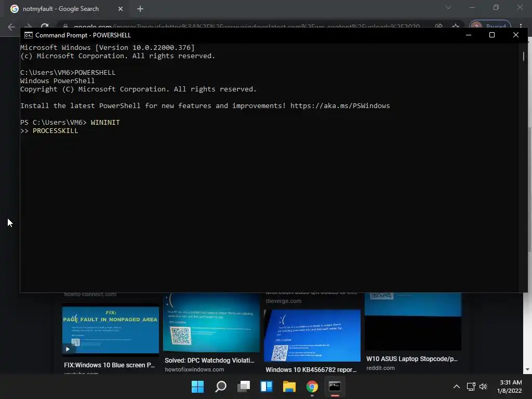
Task: Bookmark this page with star icon
Action: point(456,26)
